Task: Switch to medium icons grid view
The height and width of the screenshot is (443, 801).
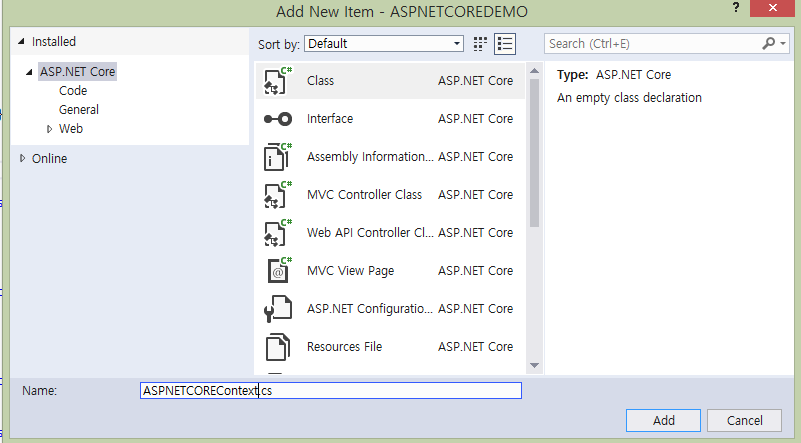Action: pyautogui.click(x=480, y=44)
